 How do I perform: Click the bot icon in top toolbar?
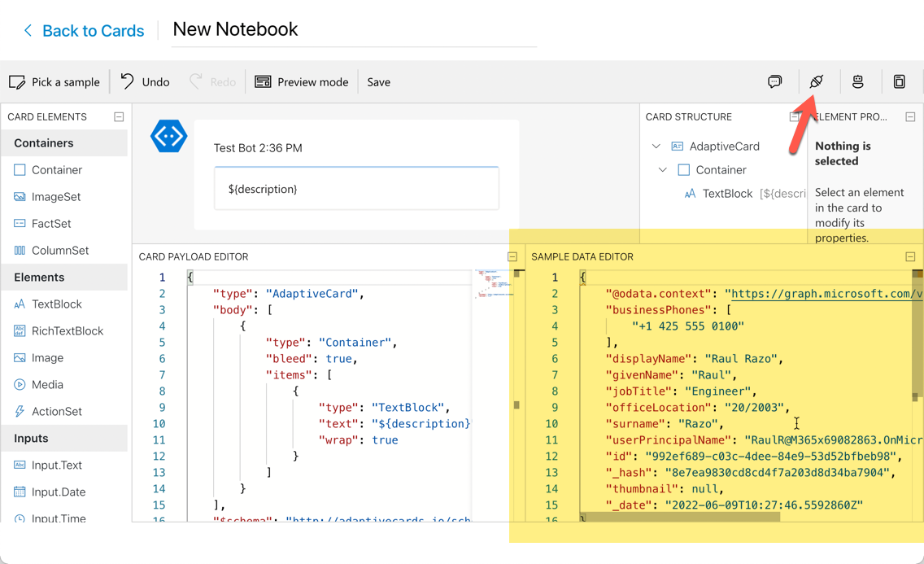click(x=857, y=81)
